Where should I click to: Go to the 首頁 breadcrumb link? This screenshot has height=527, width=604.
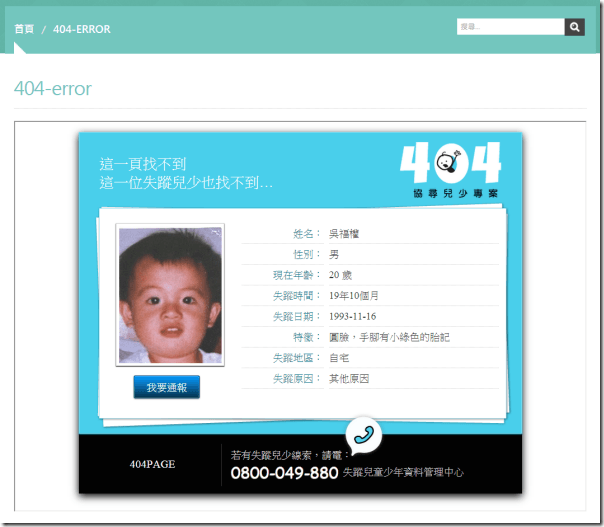click(x=24, y=29)
